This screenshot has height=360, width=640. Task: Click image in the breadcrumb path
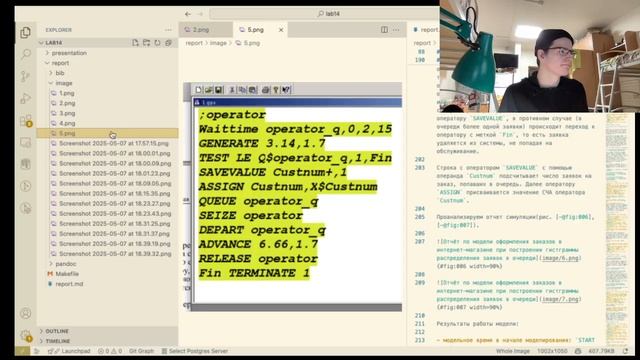tap(218, 43)
